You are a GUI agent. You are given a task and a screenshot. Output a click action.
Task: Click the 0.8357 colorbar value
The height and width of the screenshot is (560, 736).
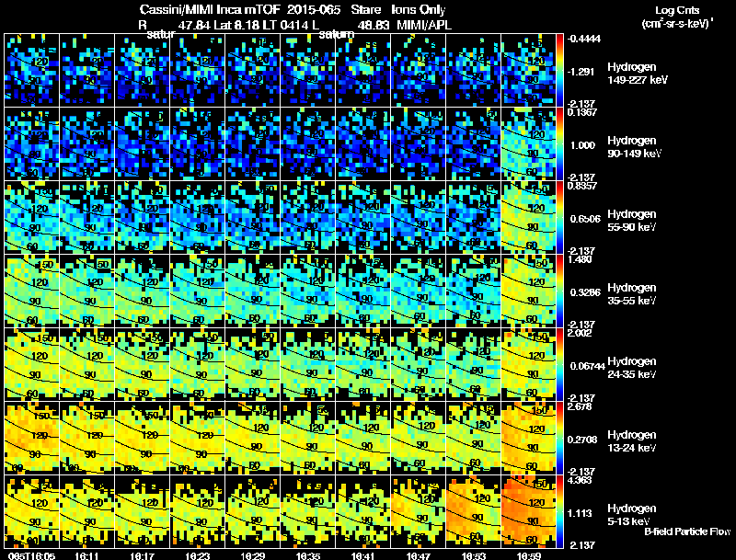(582, 186)
